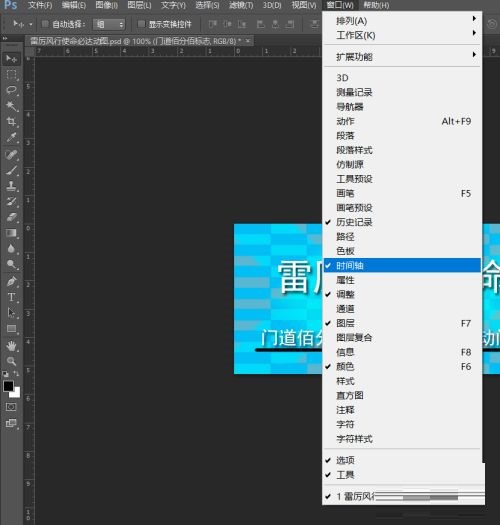
Task: Select the Pen tool
Action: pos(11,282)
